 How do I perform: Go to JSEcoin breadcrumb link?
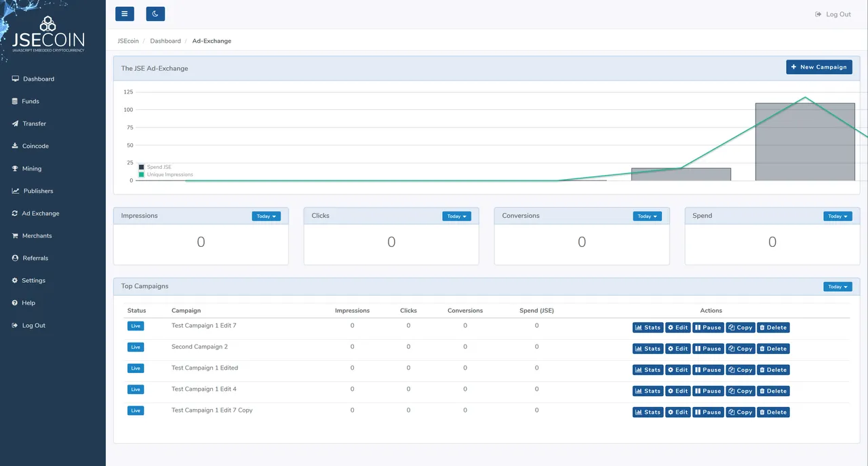point(128,41)
